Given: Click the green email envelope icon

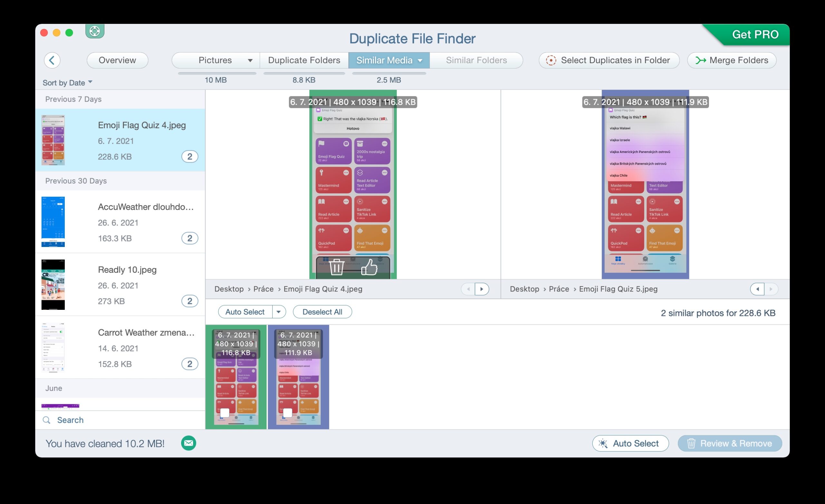Looking at the screenshot, I should tap(189, 443).
